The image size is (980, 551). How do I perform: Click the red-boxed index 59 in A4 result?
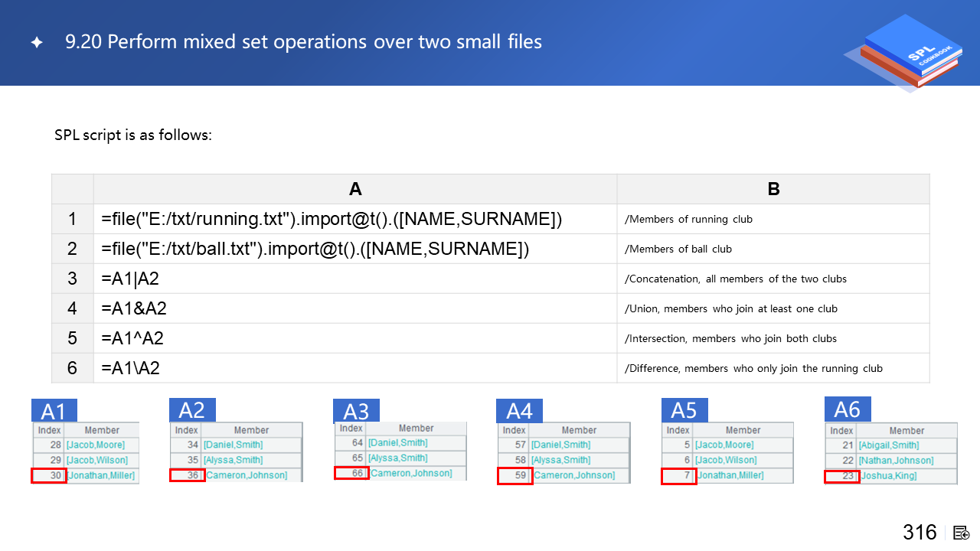(514, 476)
